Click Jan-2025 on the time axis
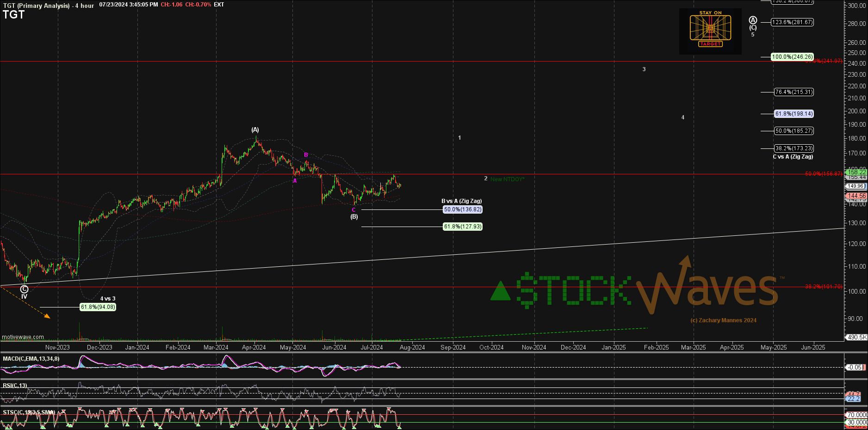Screen dimensions: 868x430 point(614,347)
